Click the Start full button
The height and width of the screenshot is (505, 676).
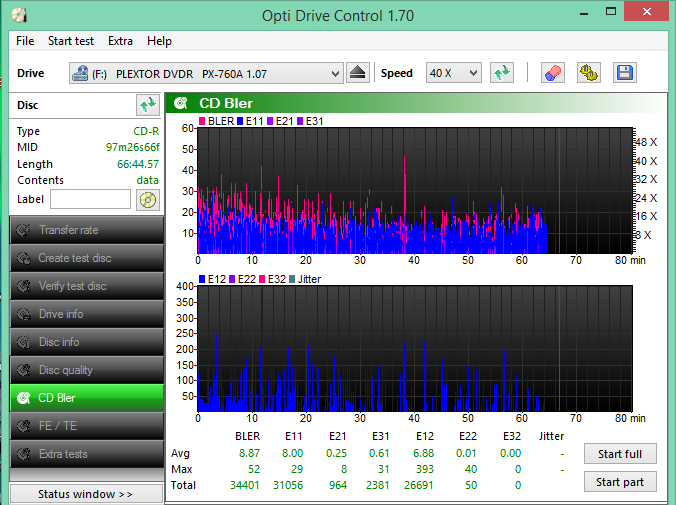[620, 454]
